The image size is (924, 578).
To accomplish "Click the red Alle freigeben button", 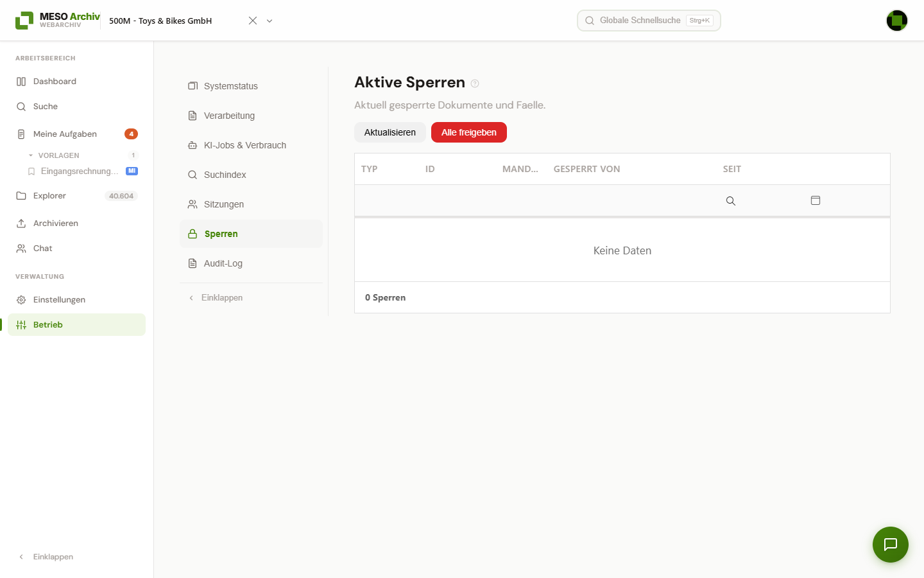I will [x=469, y=132].
